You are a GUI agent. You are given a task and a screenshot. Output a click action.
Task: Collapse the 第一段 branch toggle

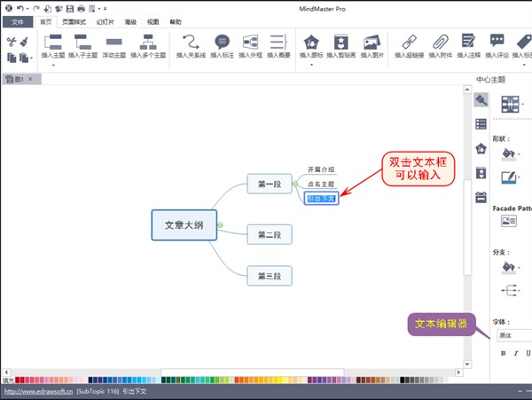click(295, 184)
